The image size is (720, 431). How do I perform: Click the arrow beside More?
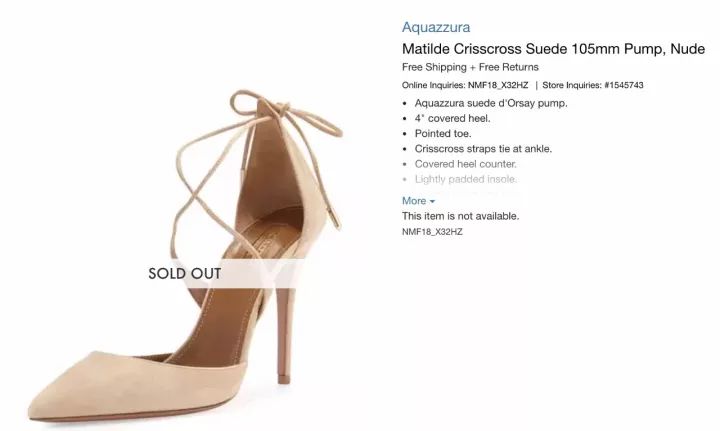coord(432,202)
